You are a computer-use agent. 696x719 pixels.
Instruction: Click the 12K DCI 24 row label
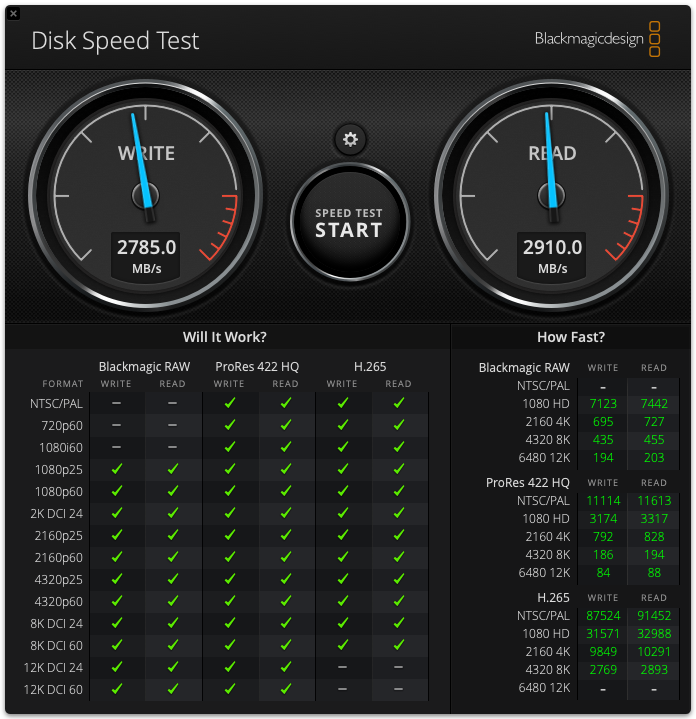pos(53,668)
